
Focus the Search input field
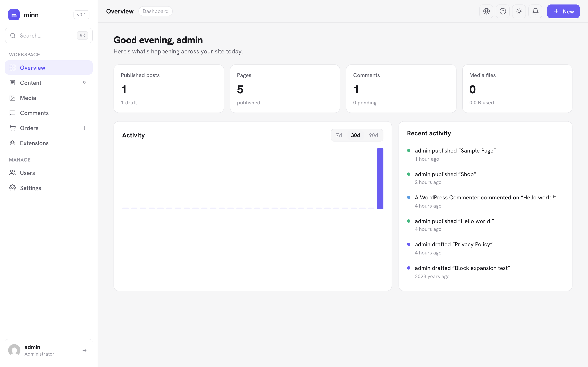click(49, 36)
